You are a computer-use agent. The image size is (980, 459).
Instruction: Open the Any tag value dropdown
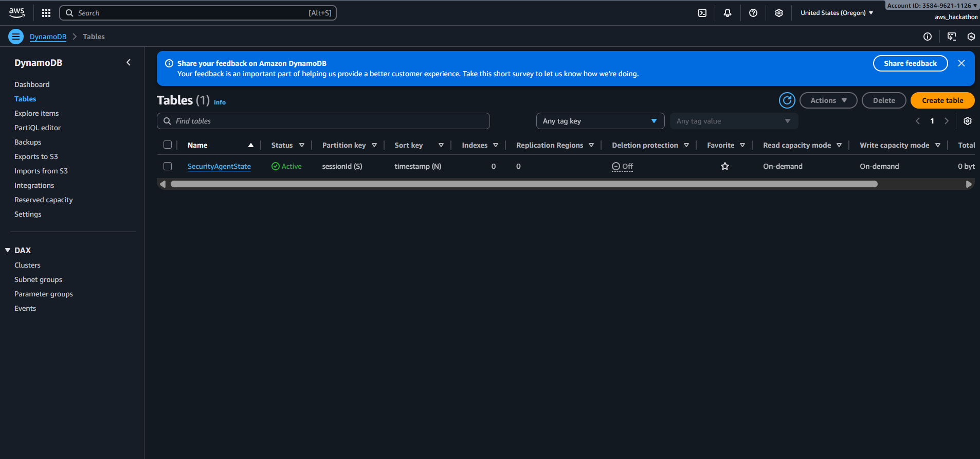(x=734, y=121)
